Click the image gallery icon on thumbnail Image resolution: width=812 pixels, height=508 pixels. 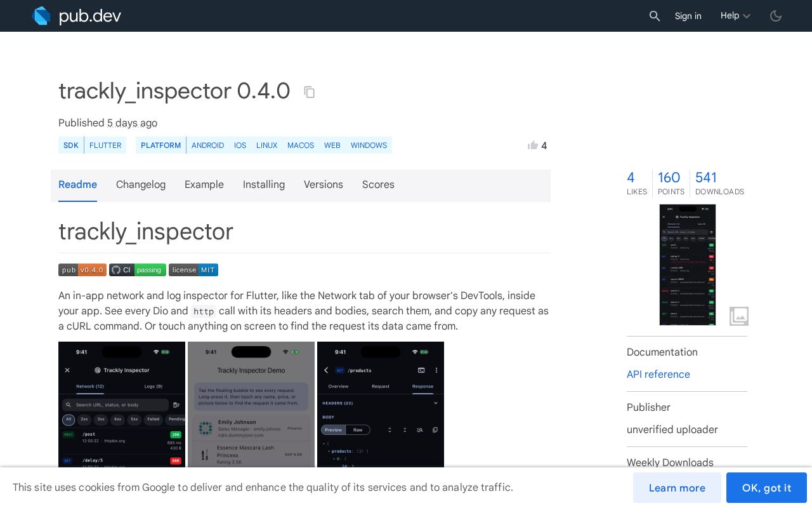click(x=739, y=316)
